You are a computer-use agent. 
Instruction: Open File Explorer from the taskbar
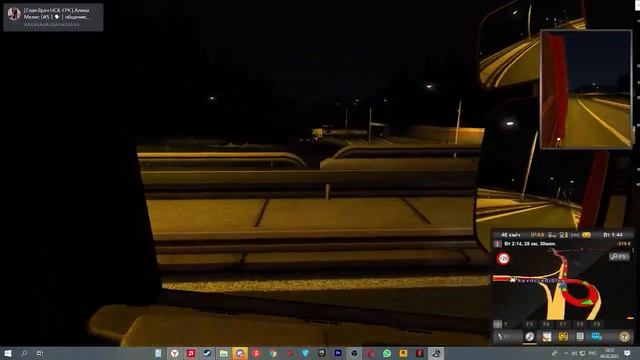point(224,353)
